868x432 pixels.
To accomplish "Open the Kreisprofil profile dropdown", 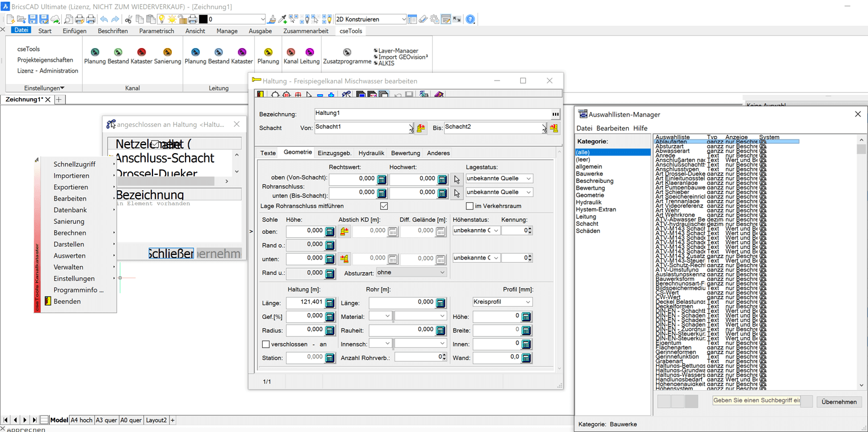I will [x=502, y=302].
